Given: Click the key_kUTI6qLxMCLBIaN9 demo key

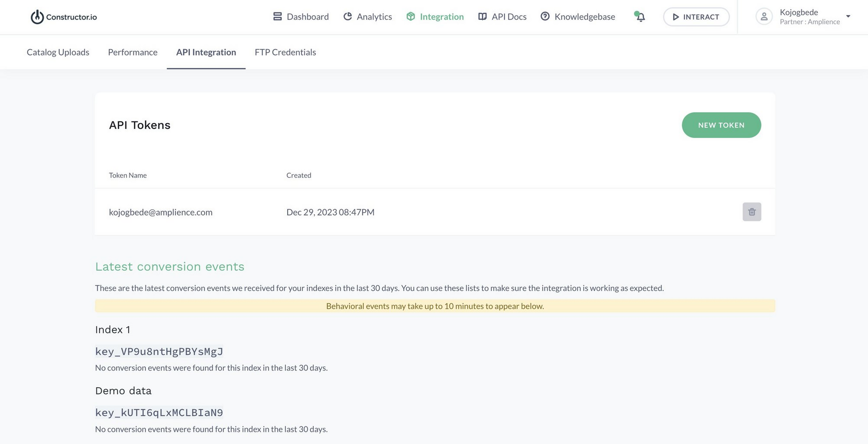Looking at the screenshot, I should [x=159, y=413].
